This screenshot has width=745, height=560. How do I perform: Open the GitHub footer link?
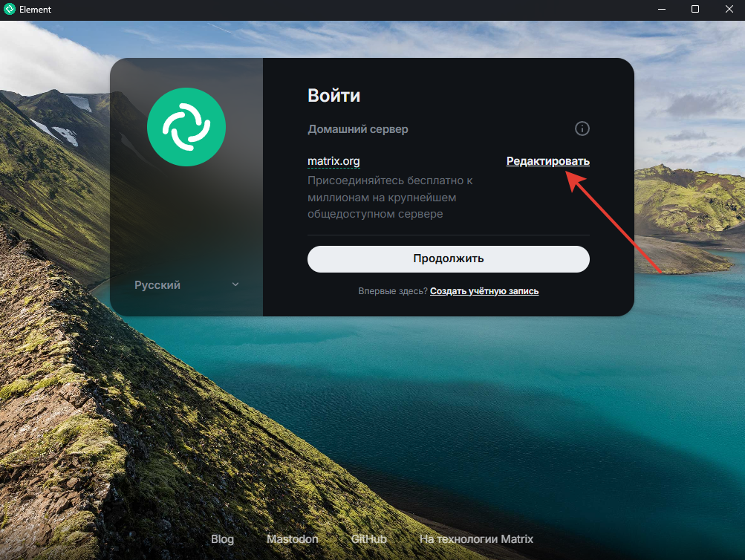[x=368, y=539]
